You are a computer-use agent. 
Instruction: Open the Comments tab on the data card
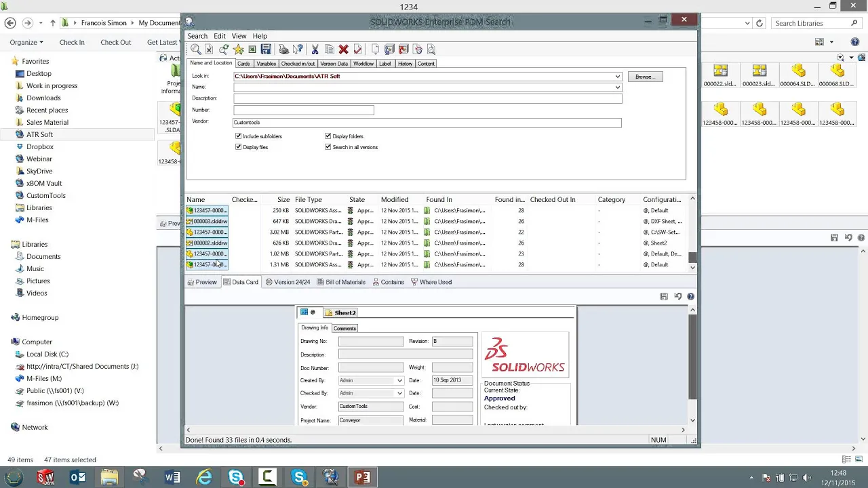pos(344,328)
